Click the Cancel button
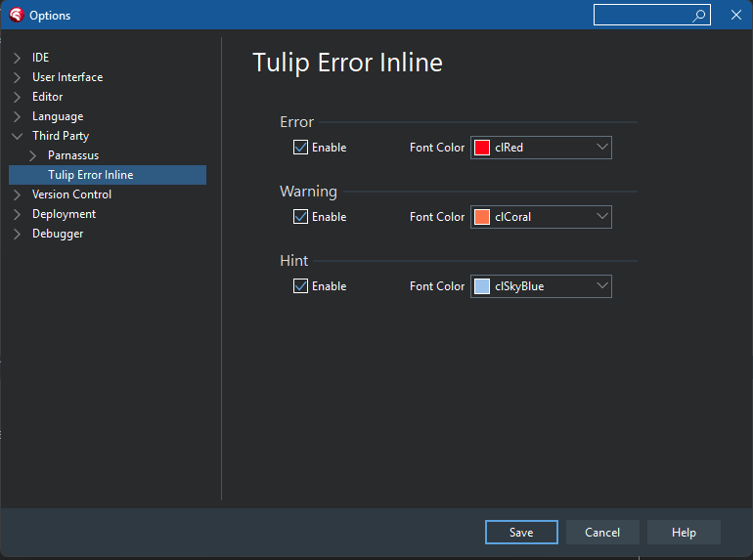Screen dimensions: 753x560 602,533
